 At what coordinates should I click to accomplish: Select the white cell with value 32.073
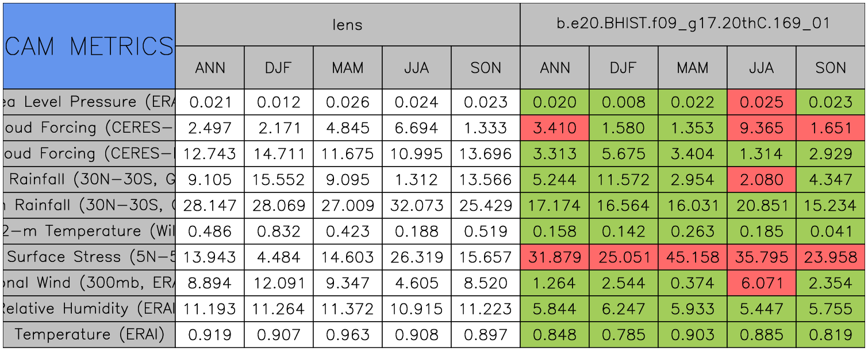pos(416,206)
